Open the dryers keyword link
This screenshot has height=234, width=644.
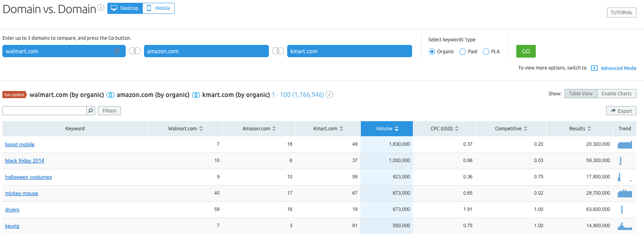tap(12, 210)
